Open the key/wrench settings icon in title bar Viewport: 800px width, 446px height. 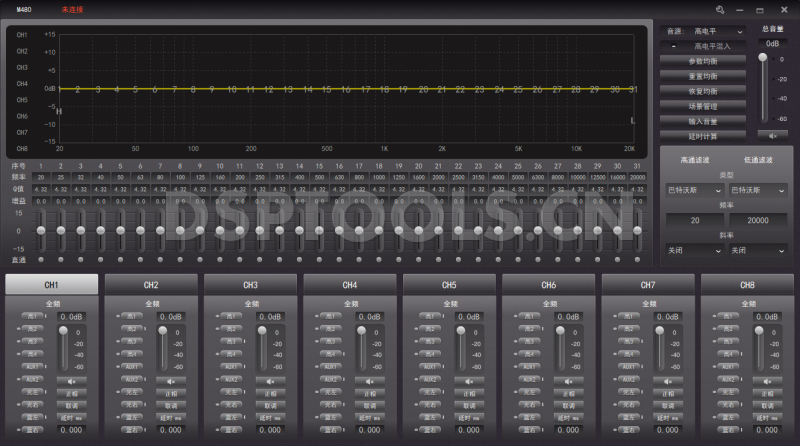(x=720, y=9)
